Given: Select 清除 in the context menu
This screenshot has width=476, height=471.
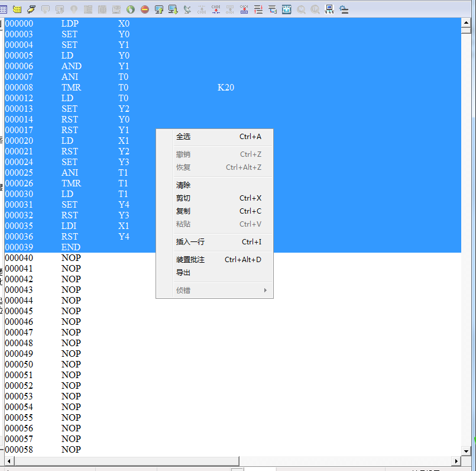Looking at the screenshot, I should pyautogui.click(x=183, y=185).
